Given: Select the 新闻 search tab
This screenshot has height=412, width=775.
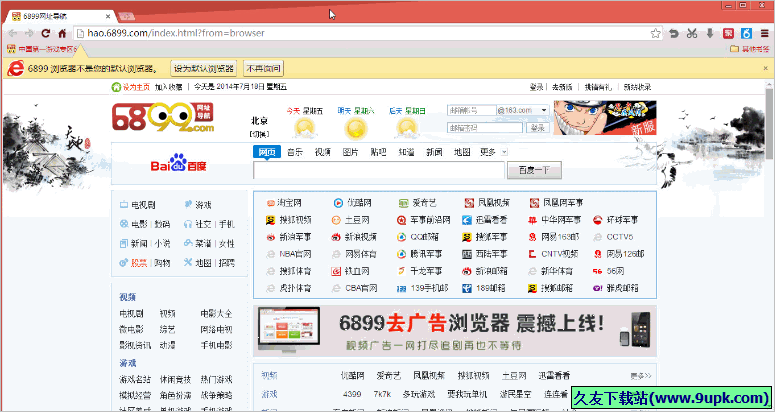Looking at the screenshot, I should click(434, 152).
